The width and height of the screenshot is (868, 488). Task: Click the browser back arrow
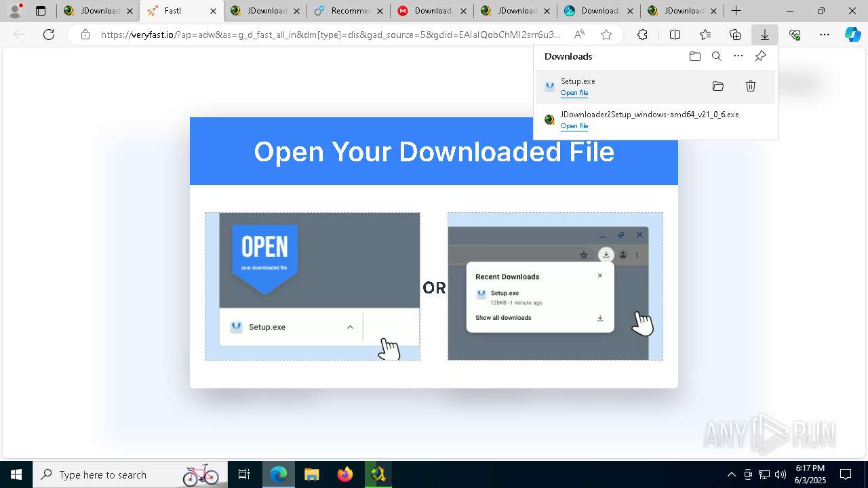pos(19,35)
